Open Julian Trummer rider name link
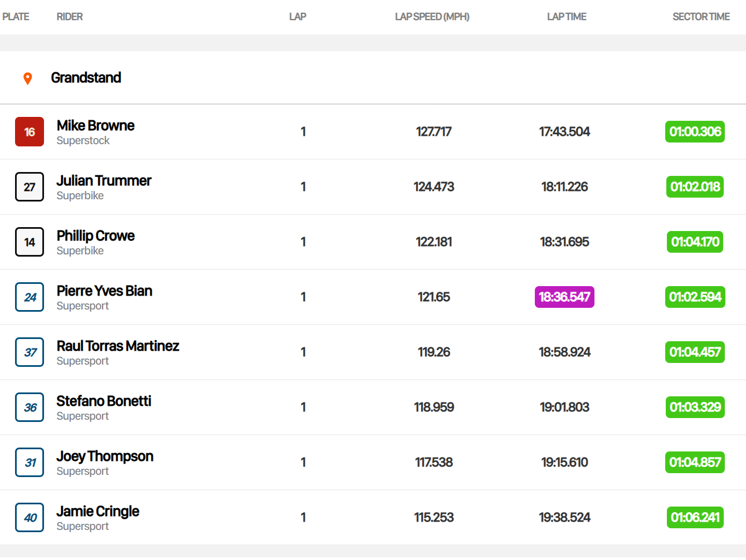The width and height of the screenshot is (746, 560). 104,181
